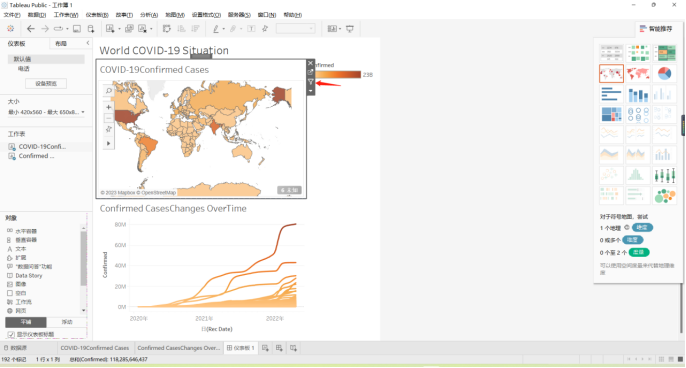The image size is (686, 368).
Task: Open the 分析(A) menu
Action: (x=149, y=15)
